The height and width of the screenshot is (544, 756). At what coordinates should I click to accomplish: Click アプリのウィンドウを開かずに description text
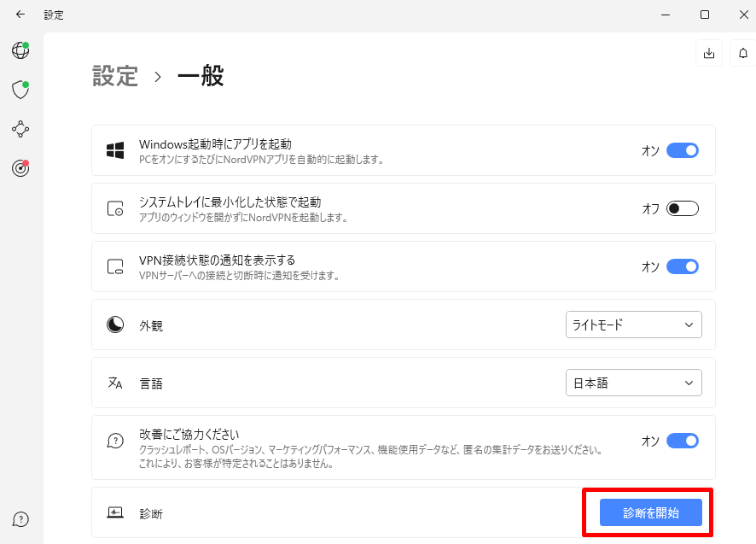point(243,218)
